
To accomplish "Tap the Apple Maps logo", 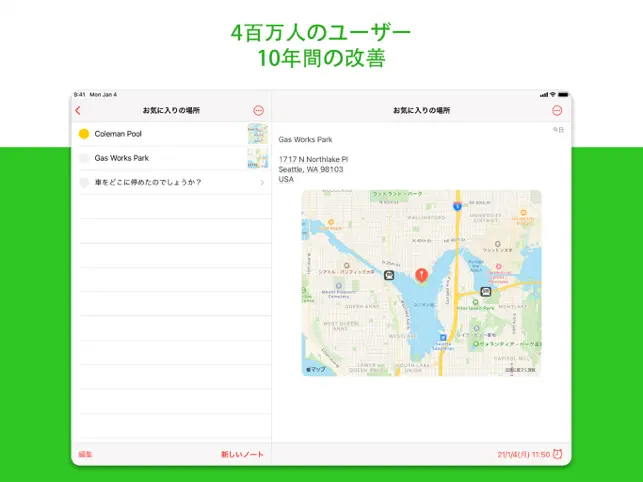I will 316,370.
